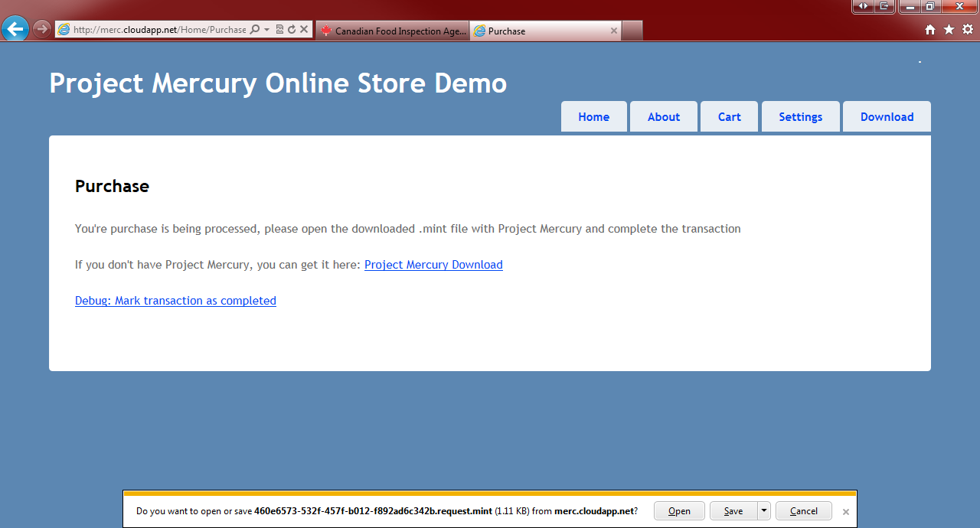Open the Tools gear menu
The height and width of the screenshot is (528, 980).
(x=968, y=29)
